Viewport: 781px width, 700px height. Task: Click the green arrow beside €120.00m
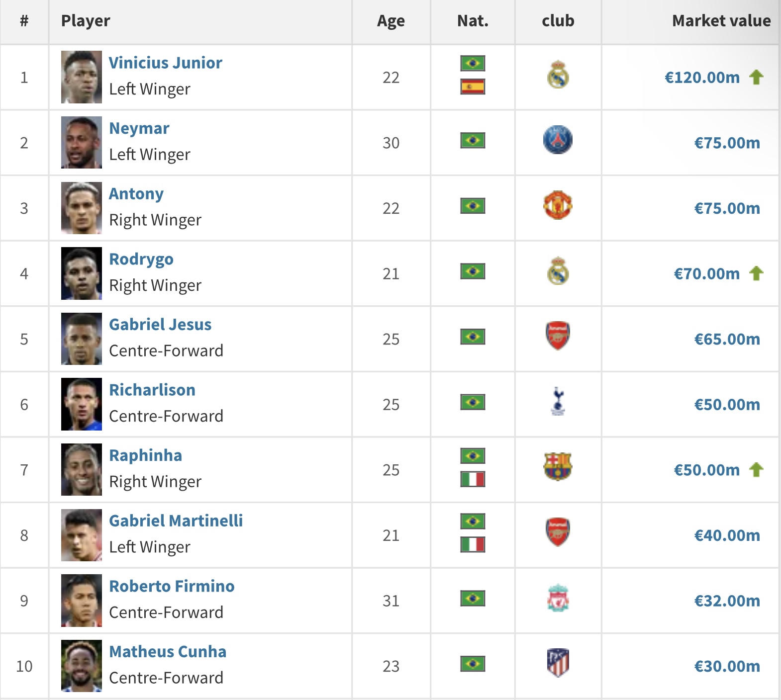(757, 78)
